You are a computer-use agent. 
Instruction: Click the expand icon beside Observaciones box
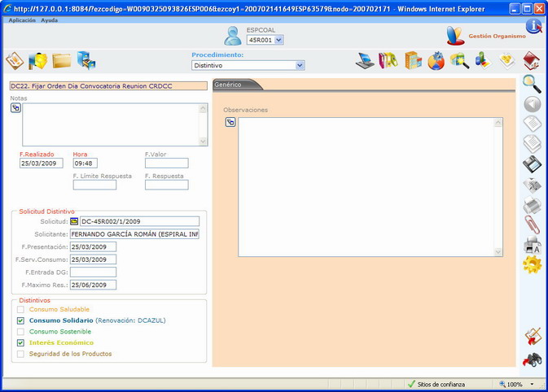click(230, 122)
